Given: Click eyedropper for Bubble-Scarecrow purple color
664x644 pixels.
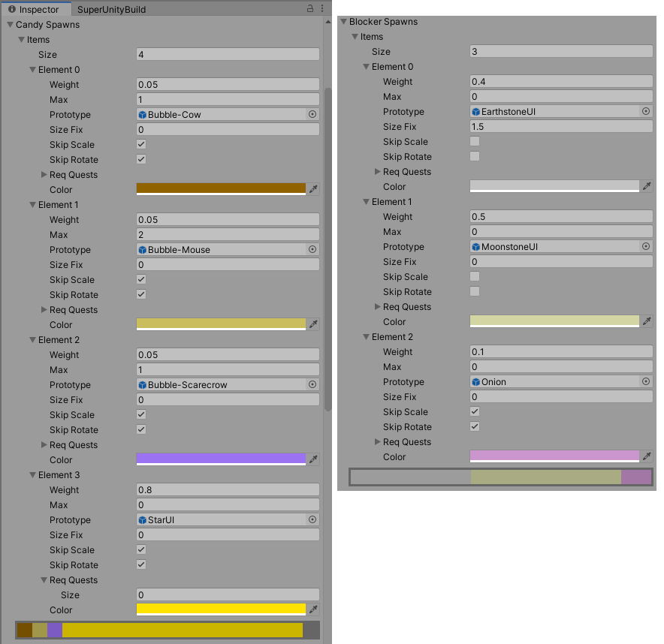Looking at the screenshot, I should 313,459.
